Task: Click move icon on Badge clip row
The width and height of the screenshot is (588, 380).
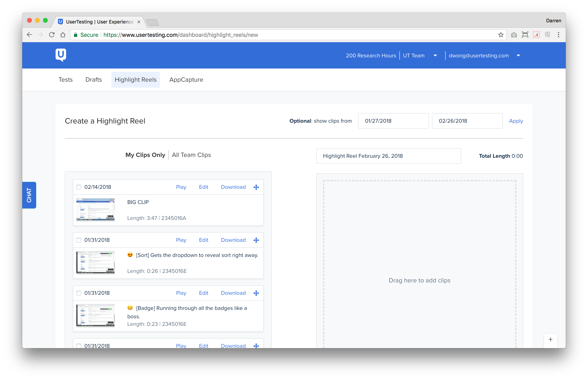Action: click(x=256, y=293)
